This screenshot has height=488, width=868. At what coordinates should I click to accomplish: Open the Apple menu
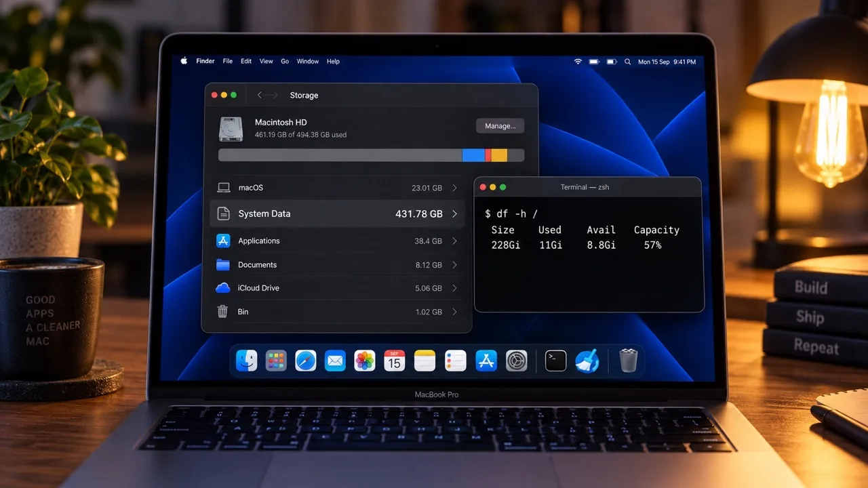tap(184, 61)
